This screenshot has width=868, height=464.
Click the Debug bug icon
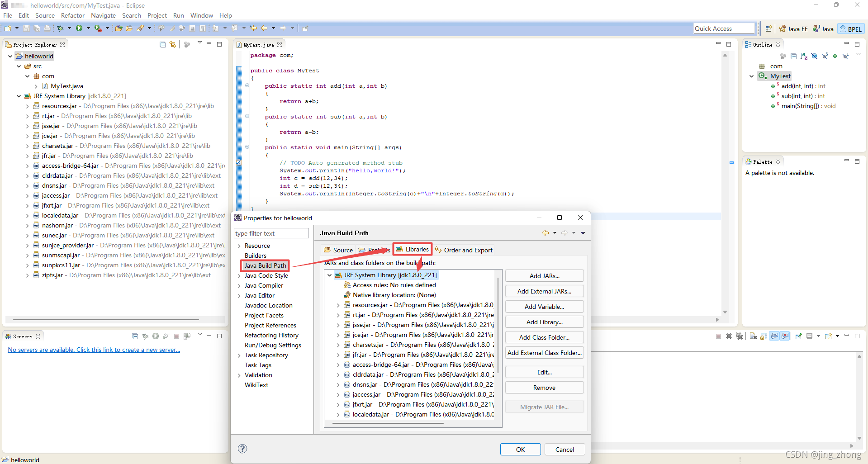pyautogui.click(x=60, y=28)
